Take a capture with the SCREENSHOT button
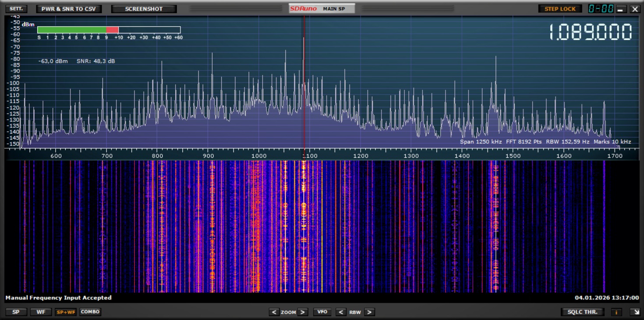The image size is (644, 320). click(144, 9)
